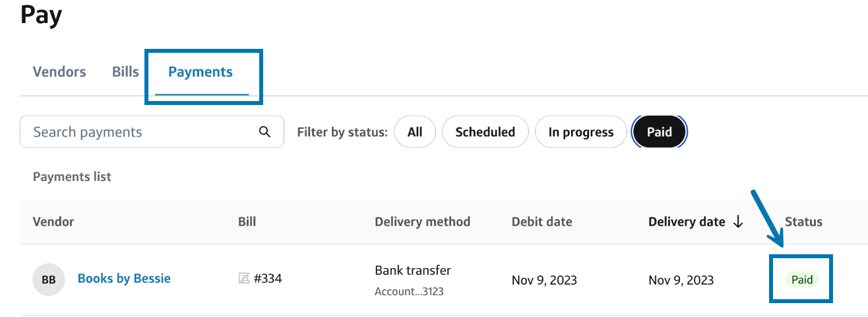The width and height of the screenshot is (868, 317).
Task: Sort by the Delivery date column header
Action: click(687, 222)
